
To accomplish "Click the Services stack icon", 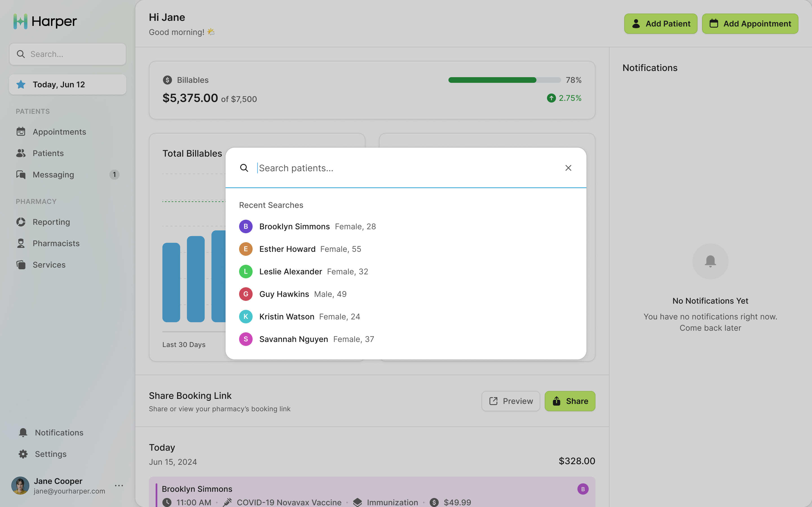I will pyautogui.click(x=21, y=265).
